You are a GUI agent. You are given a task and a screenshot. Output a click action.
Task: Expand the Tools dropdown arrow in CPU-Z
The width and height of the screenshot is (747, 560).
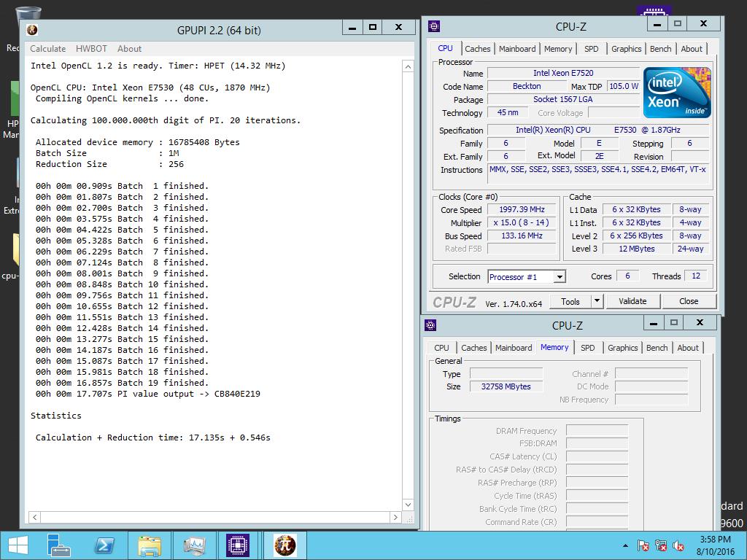(x=597, y=301)
